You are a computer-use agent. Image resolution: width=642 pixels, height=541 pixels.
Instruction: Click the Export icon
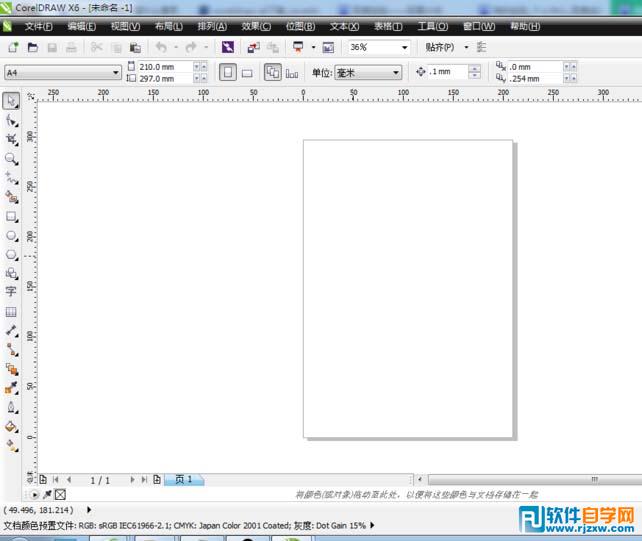pos(273,48)
